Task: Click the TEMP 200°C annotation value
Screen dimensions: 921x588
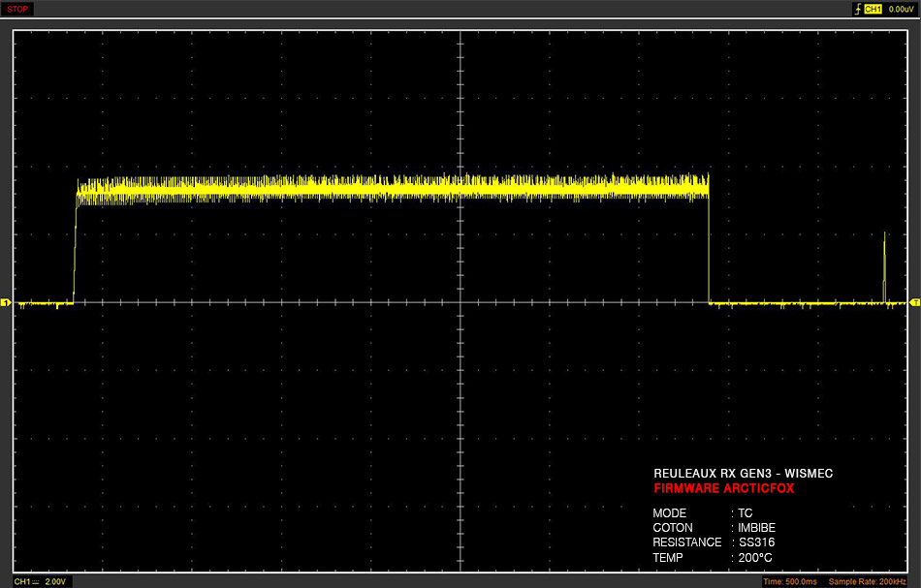Action: [755, 557]
